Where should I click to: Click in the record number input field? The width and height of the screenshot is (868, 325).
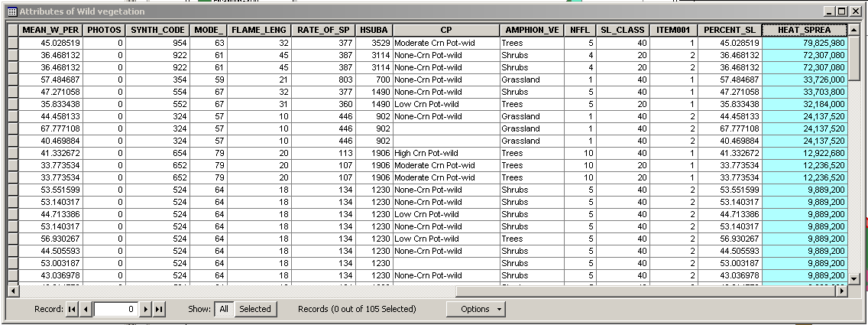tap(115, 309)
